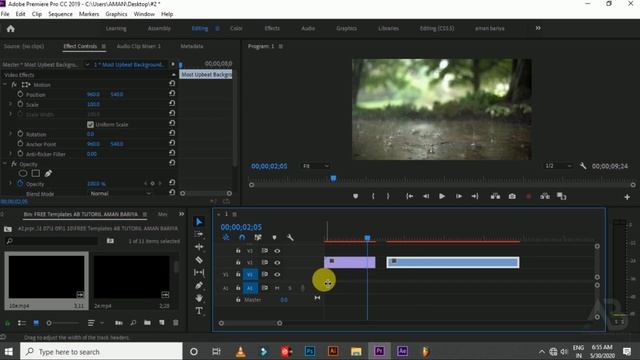Toggle Opacity animation stopwatch

pos(20,184)
